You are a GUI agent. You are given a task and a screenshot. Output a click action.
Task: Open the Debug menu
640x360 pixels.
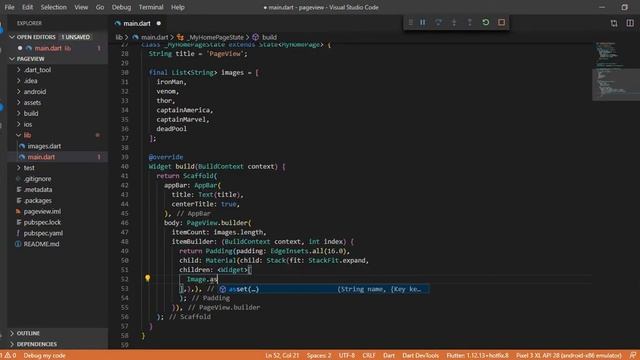click(x=121, y=7)
